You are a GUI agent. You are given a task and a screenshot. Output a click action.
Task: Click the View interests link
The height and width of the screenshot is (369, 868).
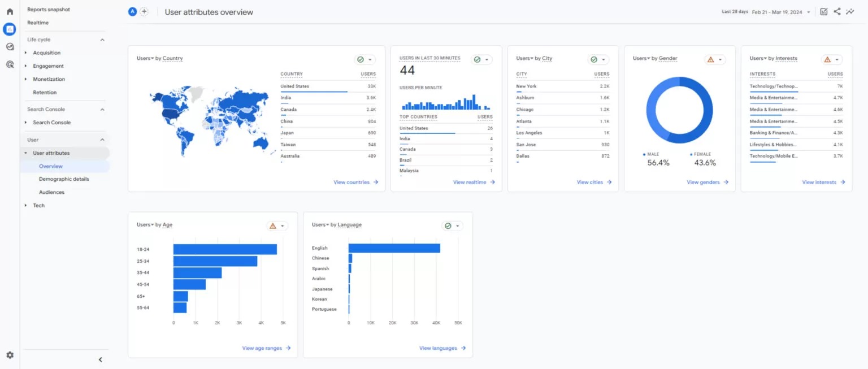(x=823, y=182)
